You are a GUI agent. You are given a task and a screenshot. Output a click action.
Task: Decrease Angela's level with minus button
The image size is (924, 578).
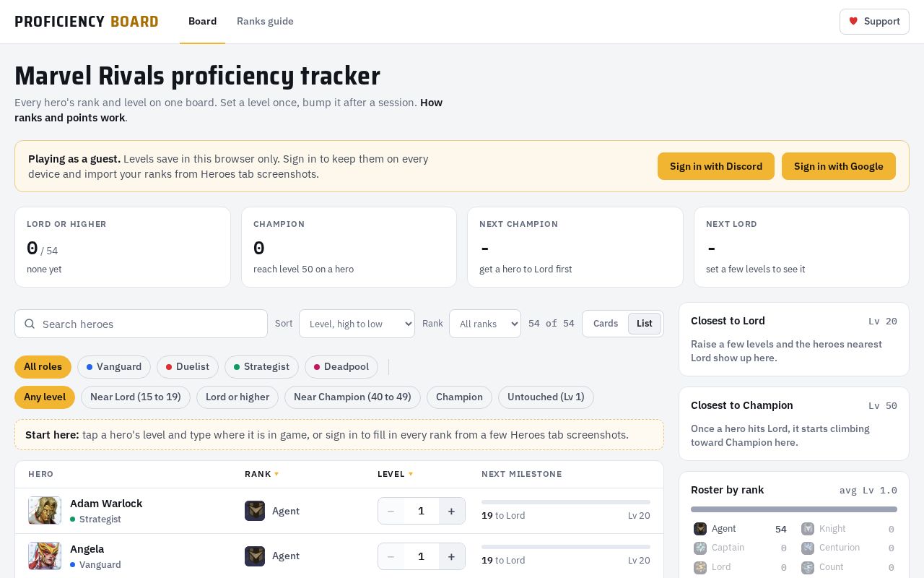pos(391,556)
